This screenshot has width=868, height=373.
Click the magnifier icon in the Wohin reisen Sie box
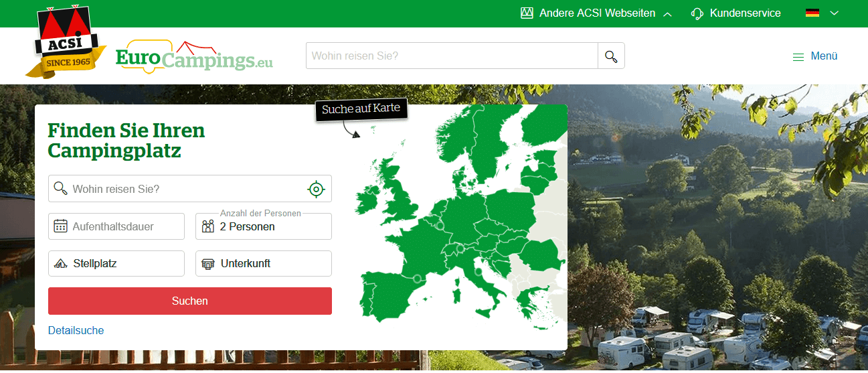(61, 188)
